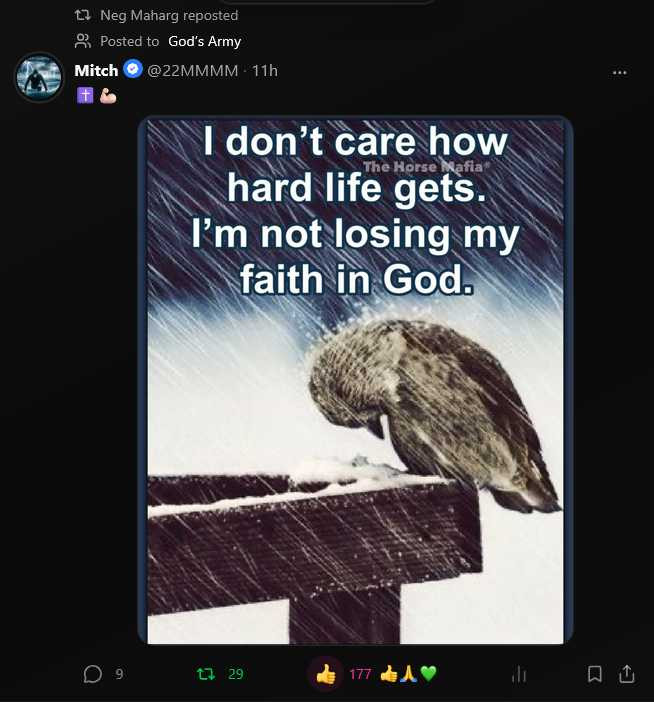Open the 9 replies count
This screenshot has height=702, width=654.
pos(119,674)
